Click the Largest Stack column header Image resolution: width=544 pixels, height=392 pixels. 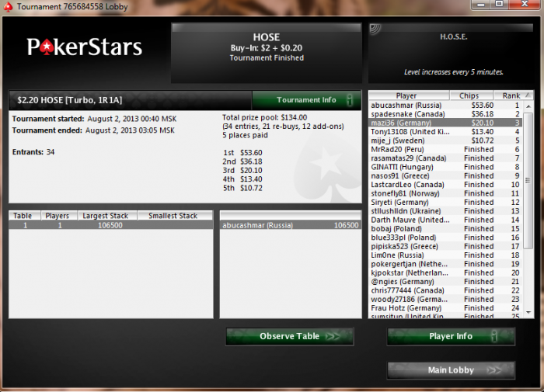point(107,216)
